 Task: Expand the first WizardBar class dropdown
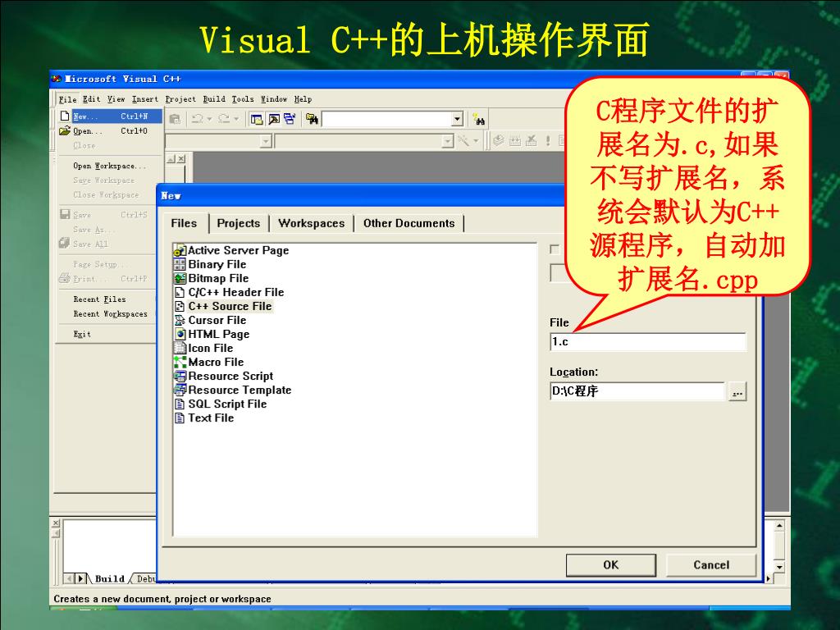pyautogui.click(x=266, y=141)
